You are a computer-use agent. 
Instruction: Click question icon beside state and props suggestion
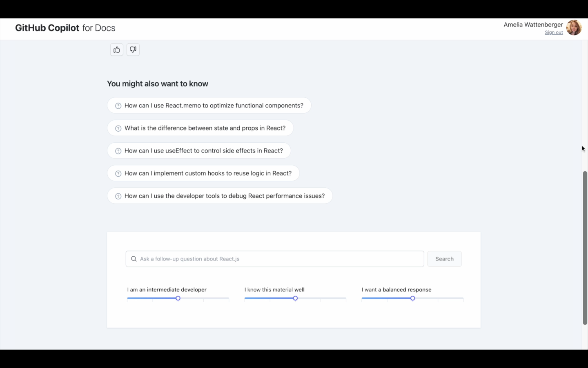pos(118,128)
